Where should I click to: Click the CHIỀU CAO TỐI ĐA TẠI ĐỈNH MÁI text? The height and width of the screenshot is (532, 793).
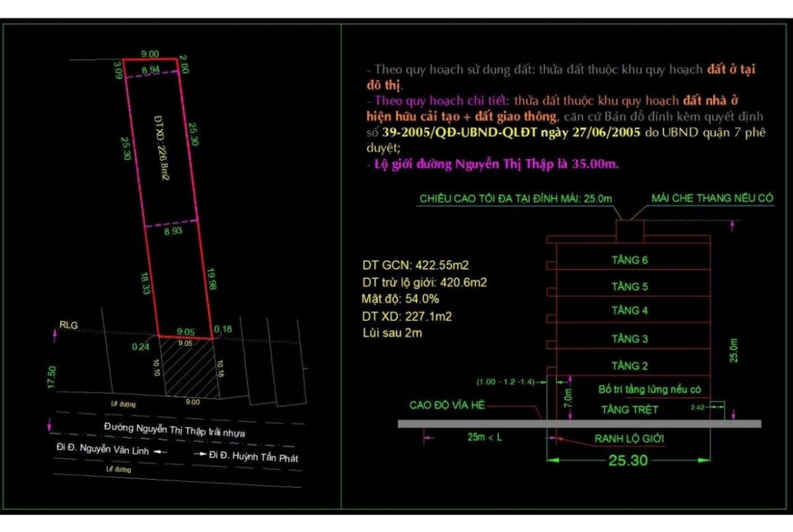tap(516, 199)
